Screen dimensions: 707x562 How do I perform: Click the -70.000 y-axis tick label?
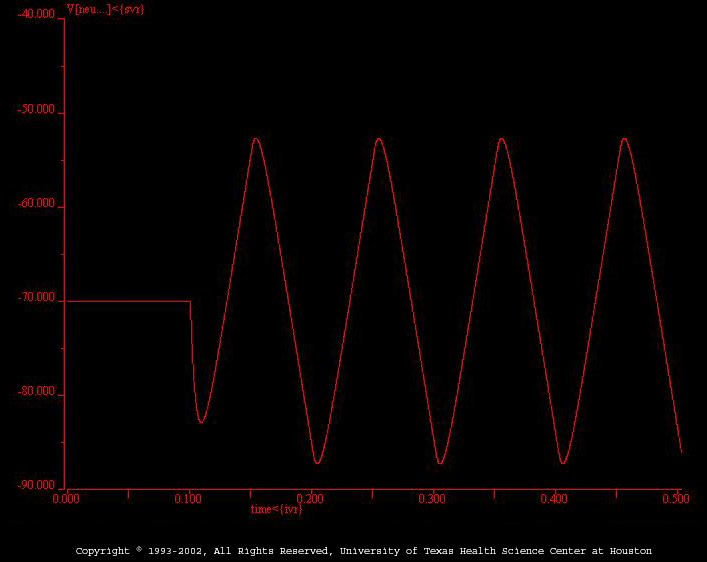[37, 299]
